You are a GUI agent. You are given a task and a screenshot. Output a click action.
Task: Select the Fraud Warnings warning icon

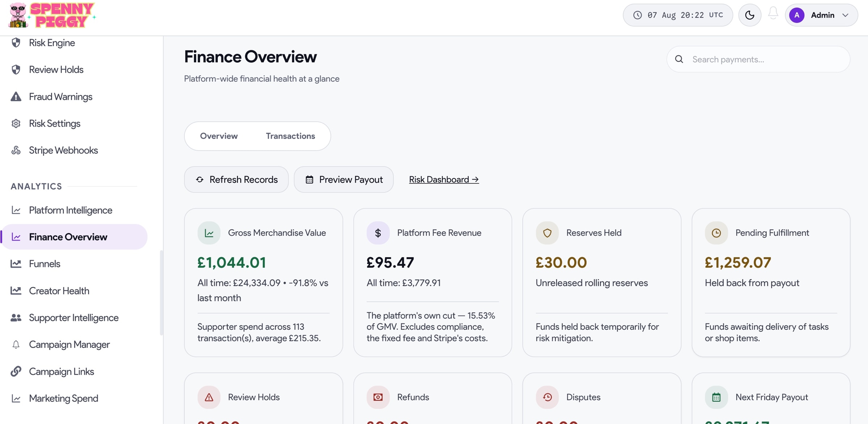(x=16, y=97)
